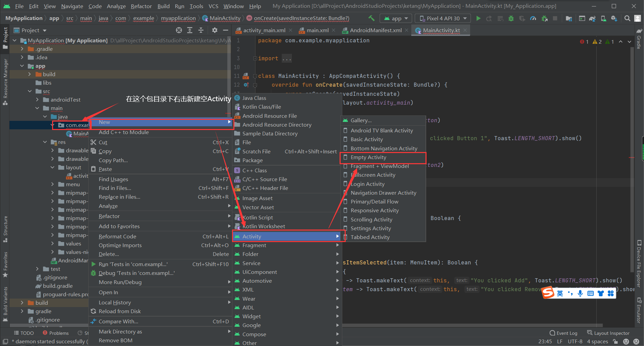644x346 pixels.
Task: Click the red error indicator count
Action: [584, 42]
